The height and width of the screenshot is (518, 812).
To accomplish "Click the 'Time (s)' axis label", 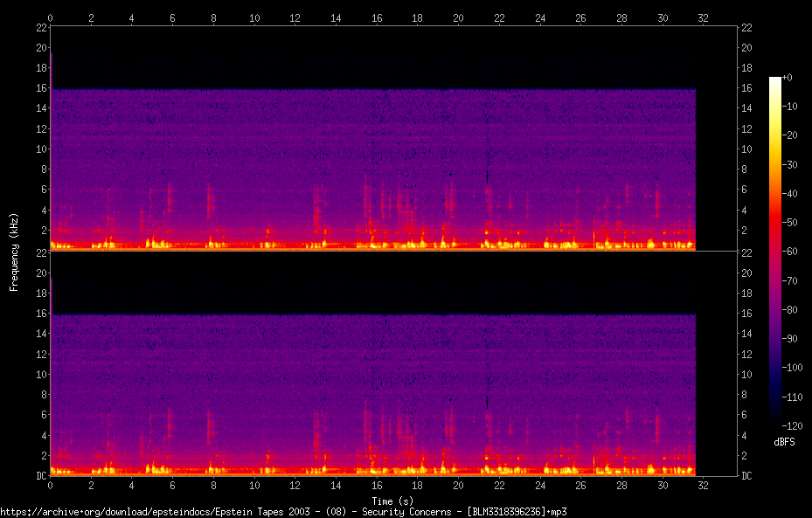I will click(x=392, y=501).
